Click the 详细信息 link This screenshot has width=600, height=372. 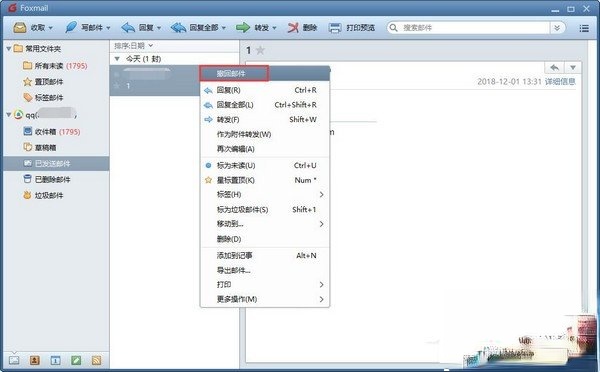[x=560, y=82]
